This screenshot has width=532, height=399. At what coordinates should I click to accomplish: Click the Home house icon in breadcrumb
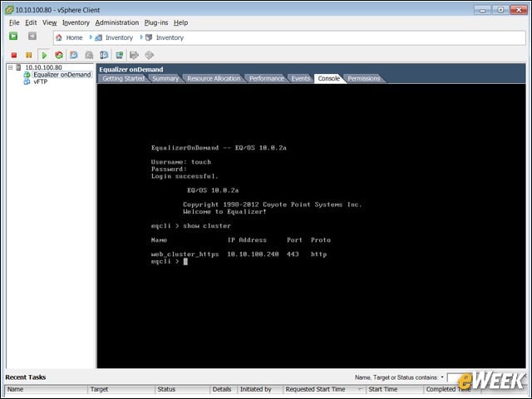pyautogui.click(x=59, y=37)
